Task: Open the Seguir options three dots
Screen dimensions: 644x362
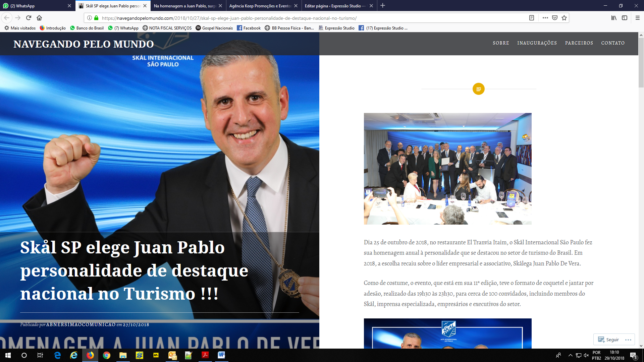Action: (628, 340)
